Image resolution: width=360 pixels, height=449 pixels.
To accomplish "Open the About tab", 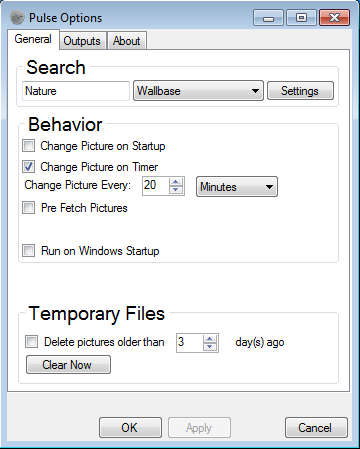I will [x=126, y=41].
